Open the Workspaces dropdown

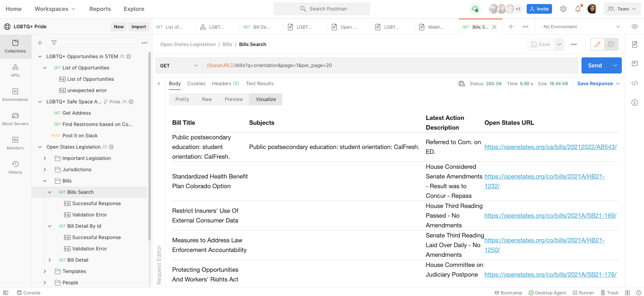click(55, 9)
